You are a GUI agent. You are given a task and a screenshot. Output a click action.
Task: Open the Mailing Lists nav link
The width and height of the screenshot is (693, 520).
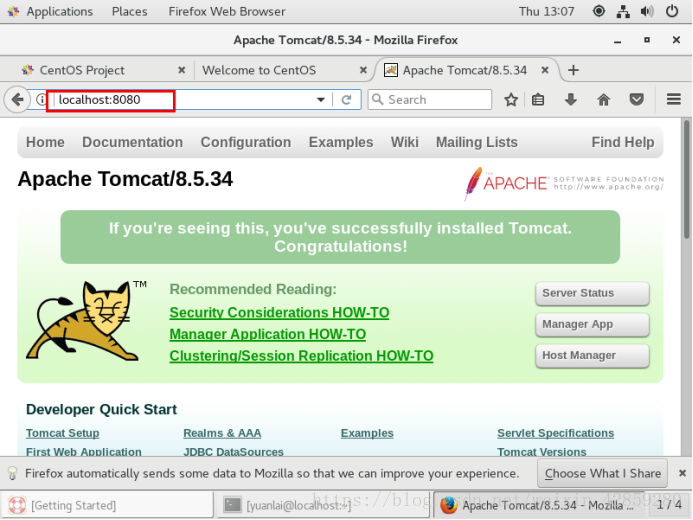476,142
